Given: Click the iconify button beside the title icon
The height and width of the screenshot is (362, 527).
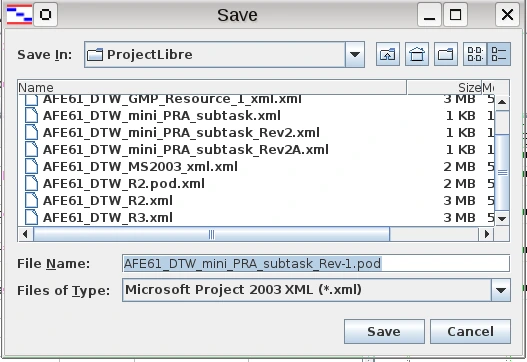Looking at the screenshot, I should (x=45, y=14).
